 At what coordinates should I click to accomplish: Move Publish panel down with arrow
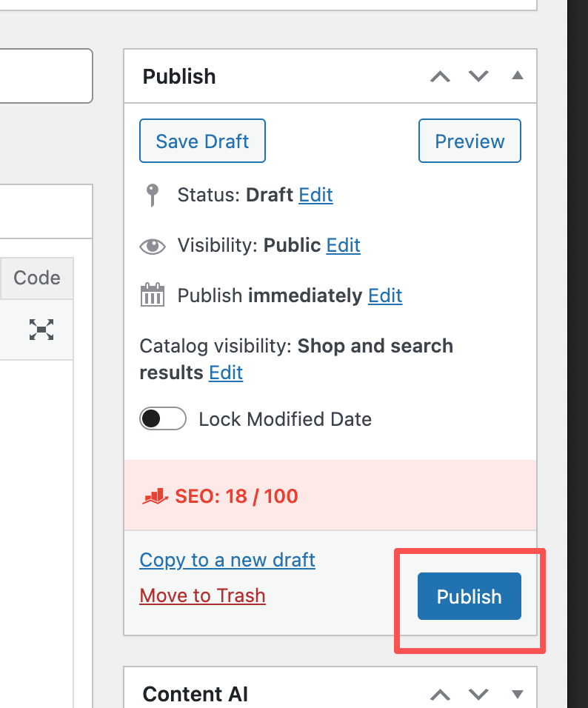[479, 76]
